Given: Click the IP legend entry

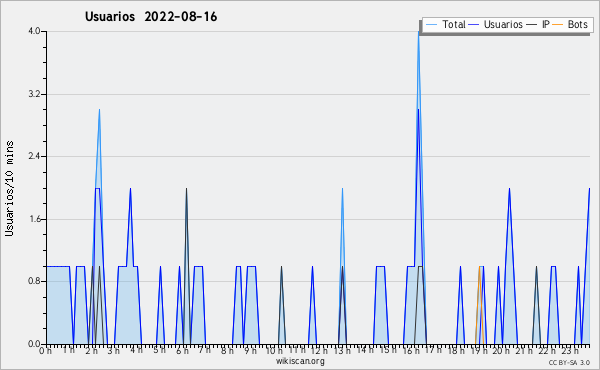Looking at the screenshot, I should tap(538, 24).
